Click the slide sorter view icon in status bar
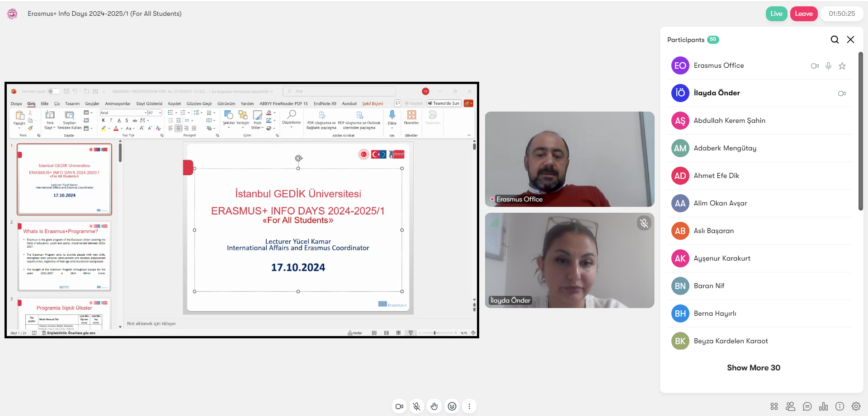The height and width of the screenshot is (416, 868). pos(387,333)
